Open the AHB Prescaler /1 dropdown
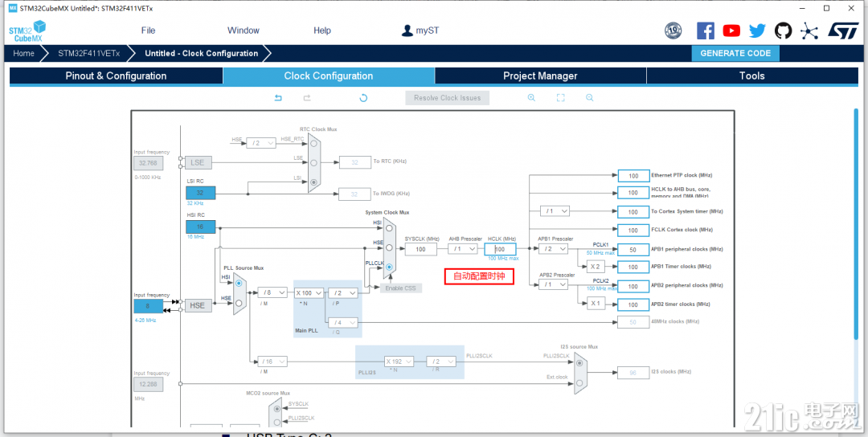Viewport: 868px width, 437px height. tap(463, 249)
